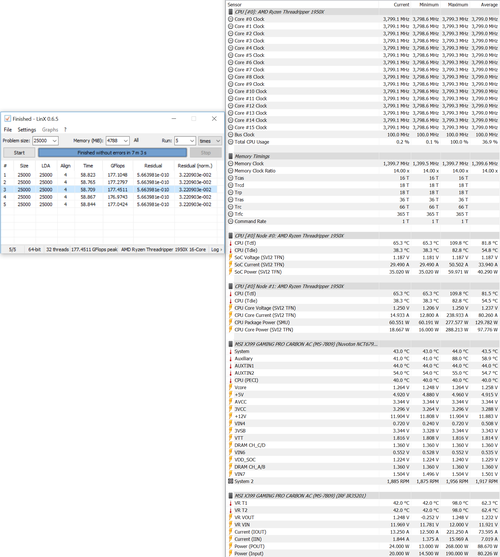Select the CPU (PECI) sensor row
The image size is (500, 557).
pos(363,380)
